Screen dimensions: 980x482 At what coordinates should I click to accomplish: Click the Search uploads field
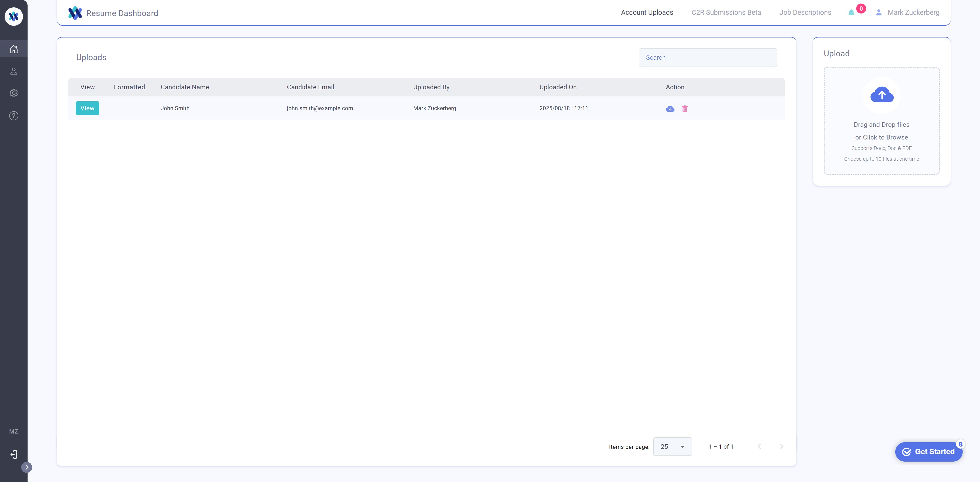point(708,57)
